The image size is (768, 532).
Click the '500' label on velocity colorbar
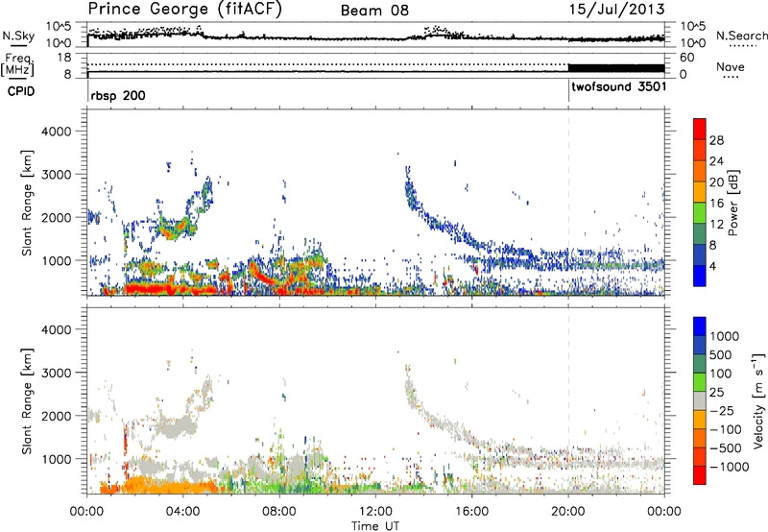pyautogui.click(x=720, y=354)
